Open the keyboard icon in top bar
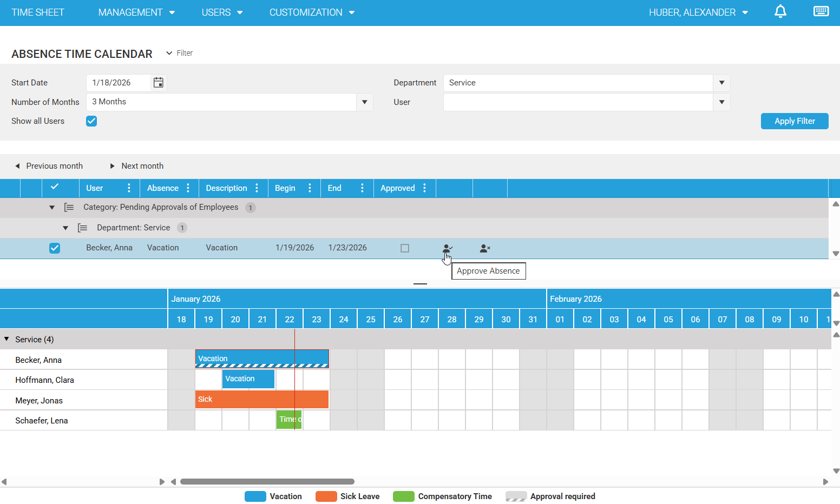 821,12
